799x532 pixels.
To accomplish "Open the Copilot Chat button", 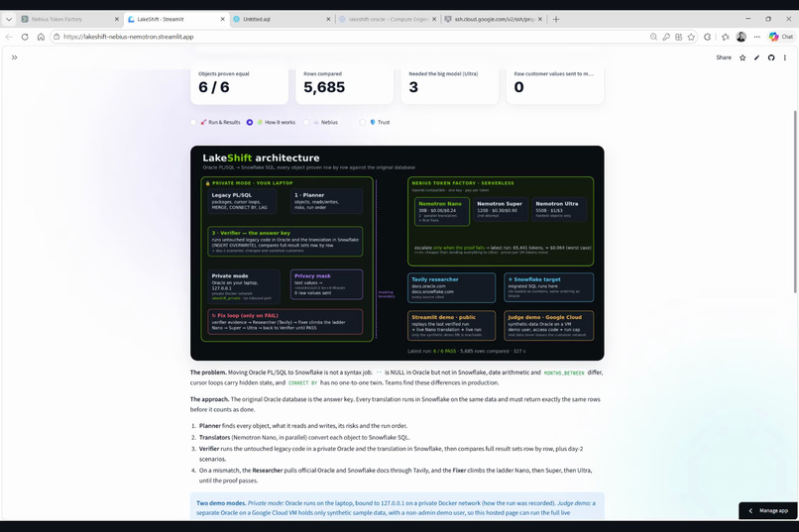I will click(x=781, y=37).
